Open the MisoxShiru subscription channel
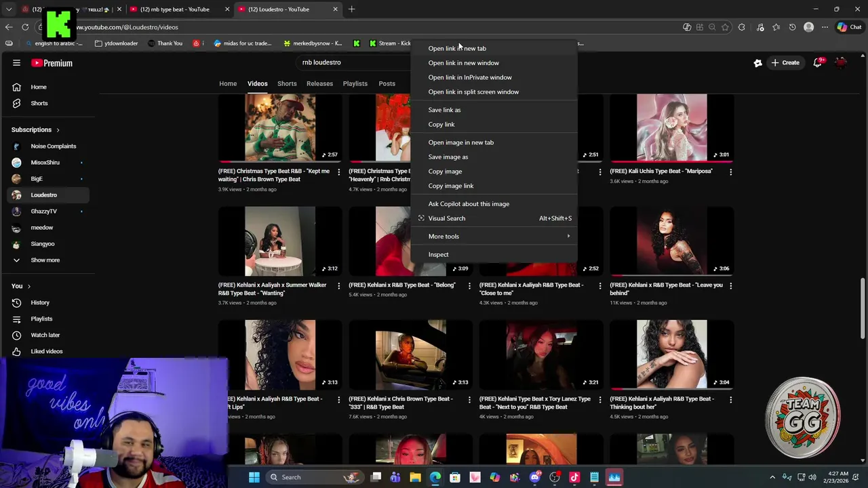This screenshot has height=488, width=868. click(x=47, y=162)
